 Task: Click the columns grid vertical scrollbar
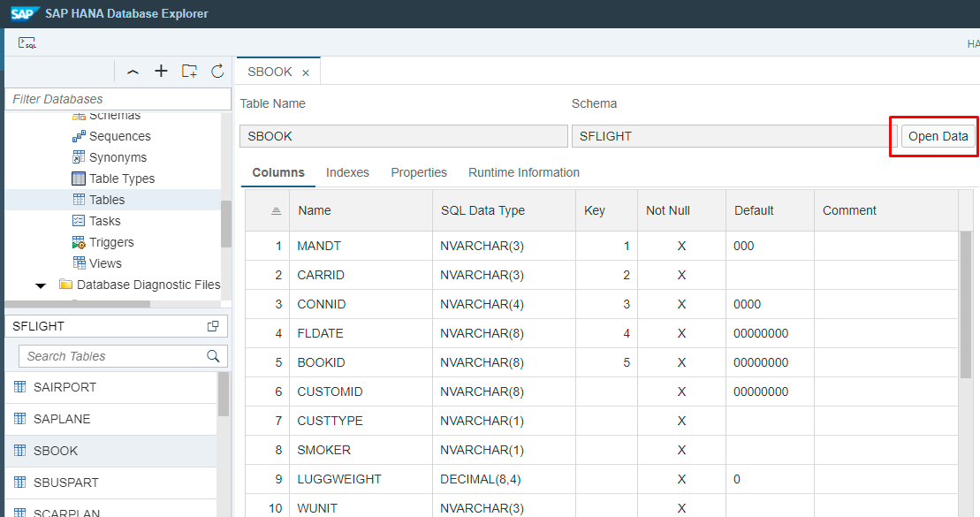coord(966,305)
